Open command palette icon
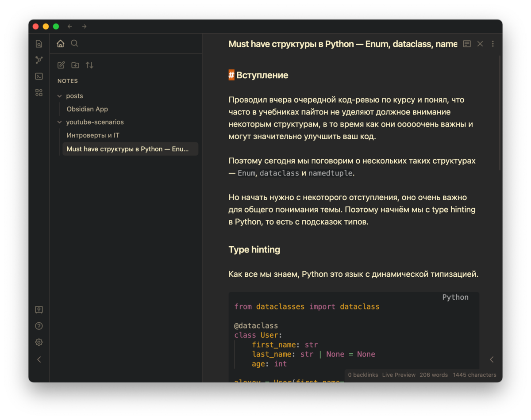Viewport: 531px width, 420px height. click(39, 76)
